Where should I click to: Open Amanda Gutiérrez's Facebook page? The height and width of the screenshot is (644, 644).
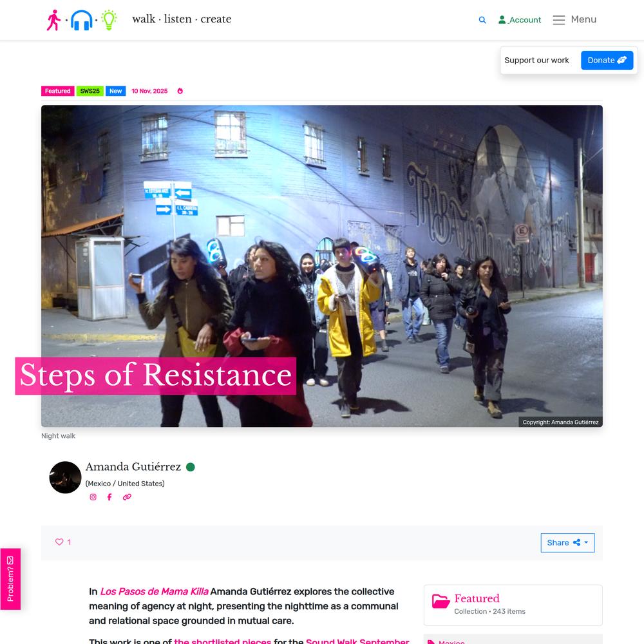coord(109,497)
